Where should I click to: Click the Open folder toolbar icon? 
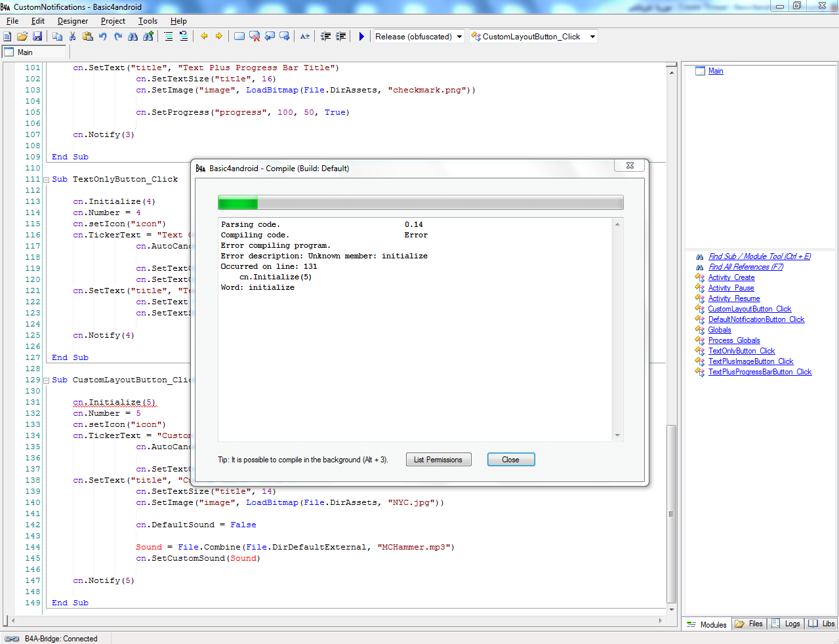point(22,37)
